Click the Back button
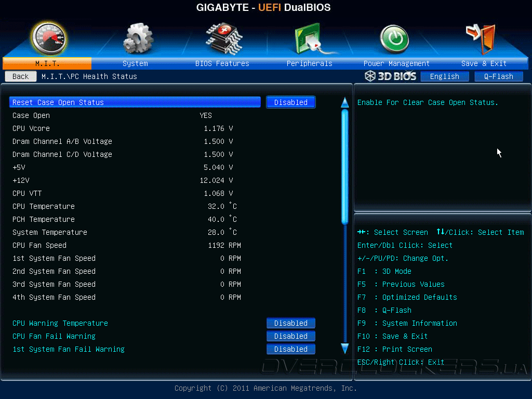Image resolution: width=532 pixels, height=399 pixels. (21, 76)
